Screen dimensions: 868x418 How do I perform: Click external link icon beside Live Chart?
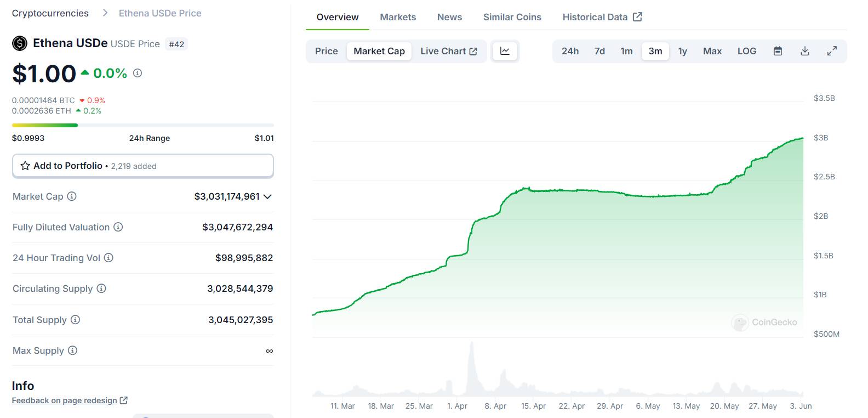point(473,52)
